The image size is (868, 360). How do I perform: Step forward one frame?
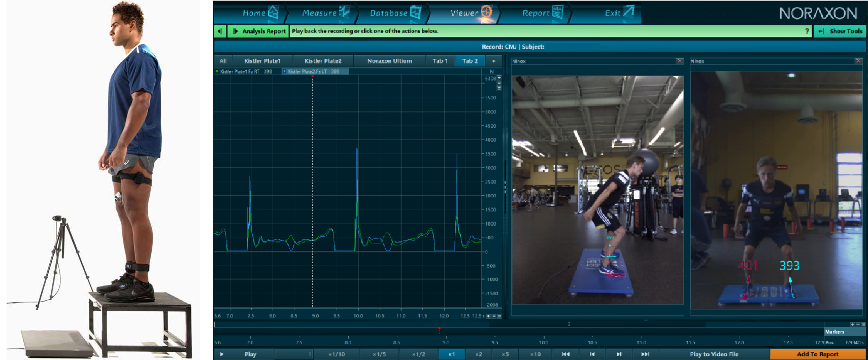[x=619, y=354]
